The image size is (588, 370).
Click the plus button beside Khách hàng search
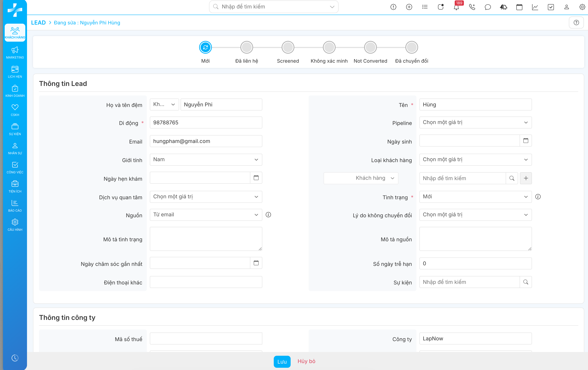pos(526,178)
